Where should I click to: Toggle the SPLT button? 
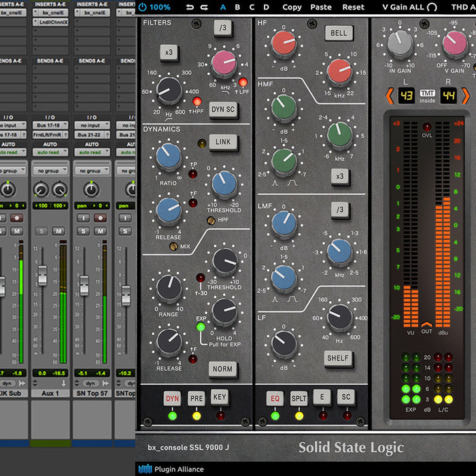pyautogui.click(x=299, y=398)
